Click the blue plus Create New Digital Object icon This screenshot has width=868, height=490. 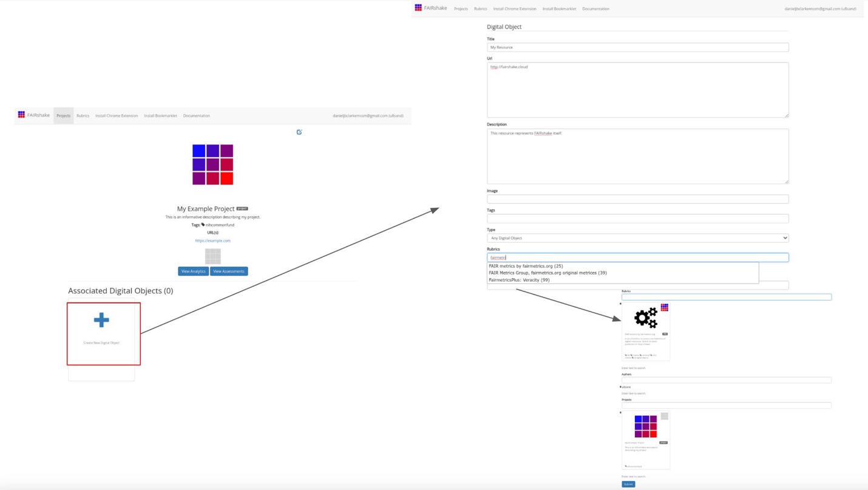pos(101,320)
